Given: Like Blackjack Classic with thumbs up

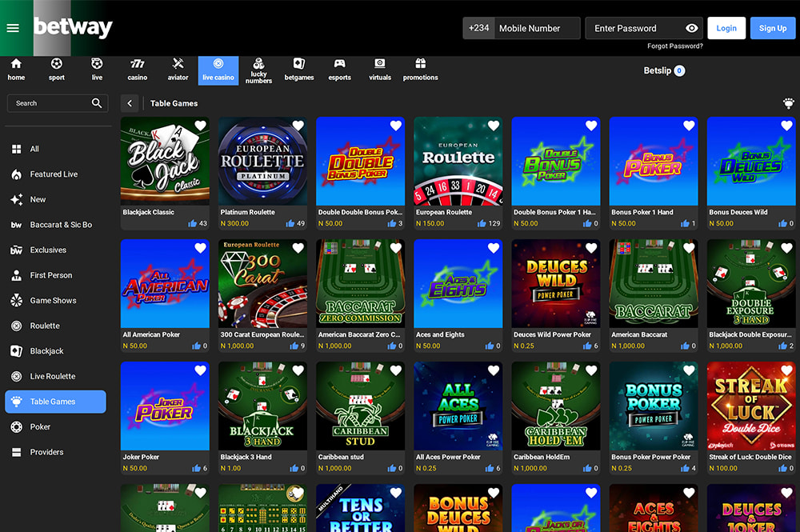Looking at the screenshot, I should (192, 223).
